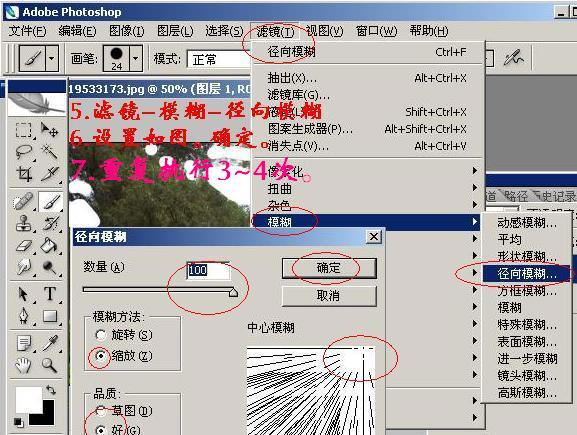This screenshot has width=577, height=435.
Task: Select the Slice tool
Action: (x=49, y=173)
